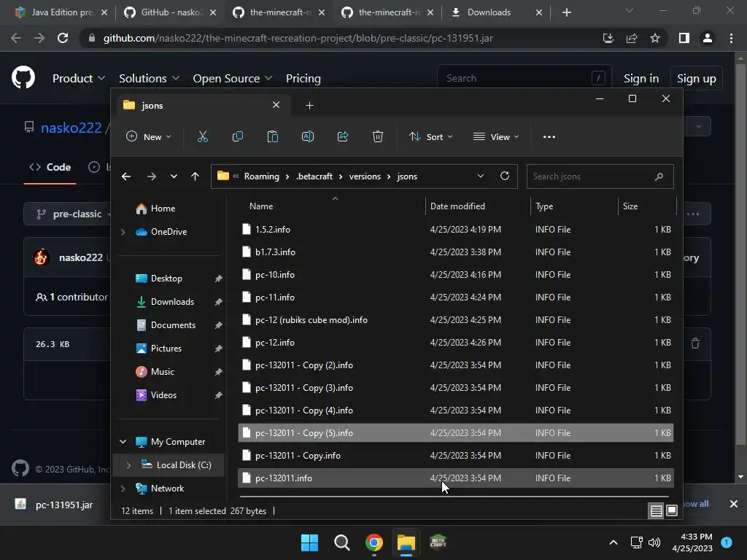Show hidden system tray icons
This screenshot has height=560, width=747.
tap(614, 542)
